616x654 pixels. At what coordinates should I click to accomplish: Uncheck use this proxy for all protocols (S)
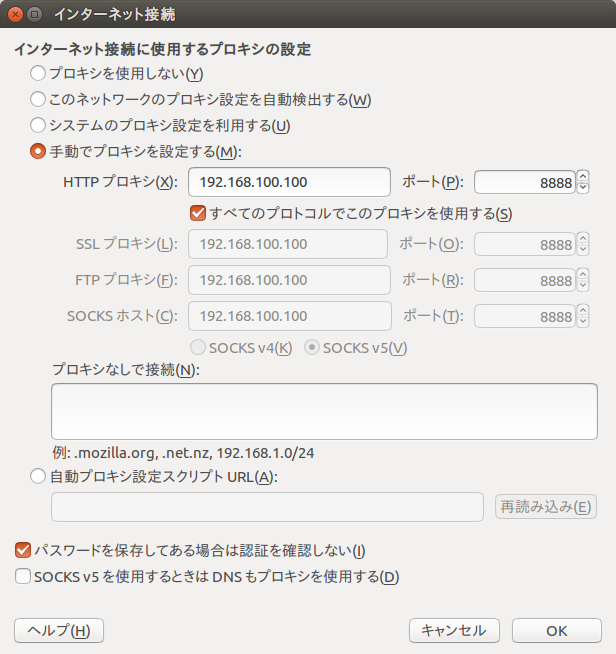tap(198, 213)
